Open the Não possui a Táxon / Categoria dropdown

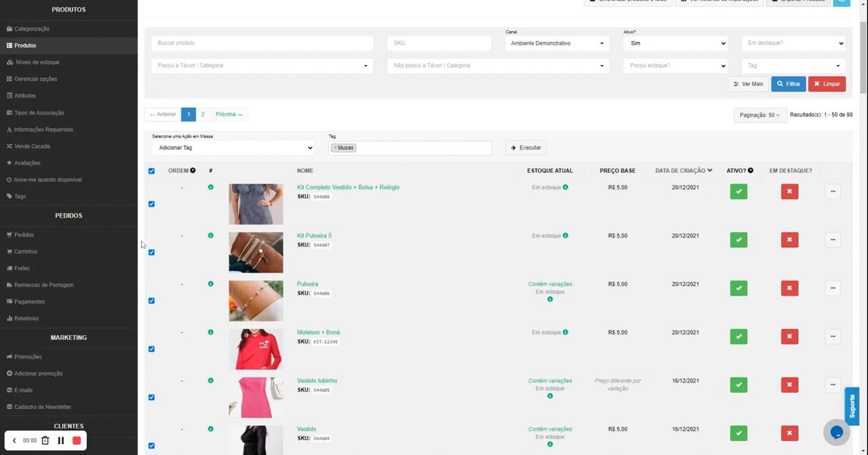[497, 66]
